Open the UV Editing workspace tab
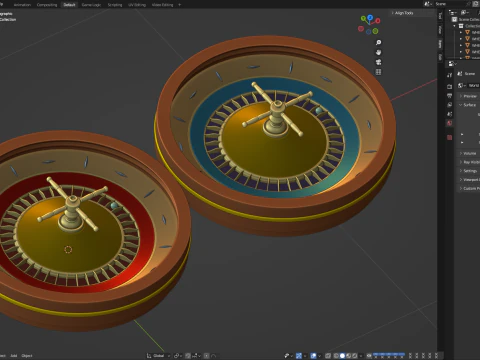Screen dimensions: 480x360 (137, 5)
